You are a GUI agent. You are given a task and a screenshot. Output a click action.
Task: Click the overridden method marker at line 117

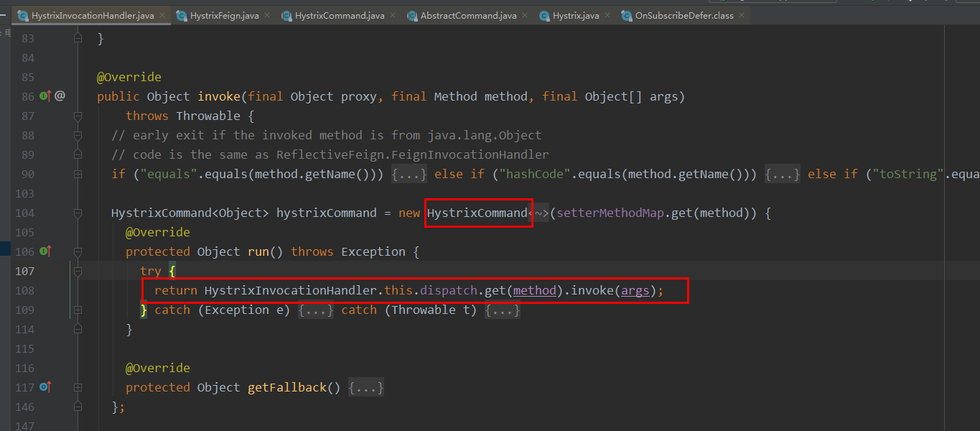45,387
